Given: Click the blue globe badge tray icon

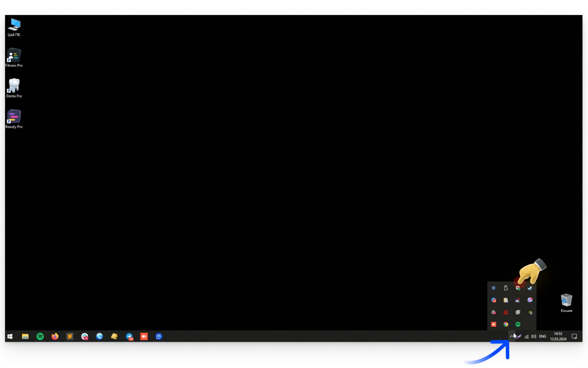Looking at the screenshot, I should coord(493,300).
